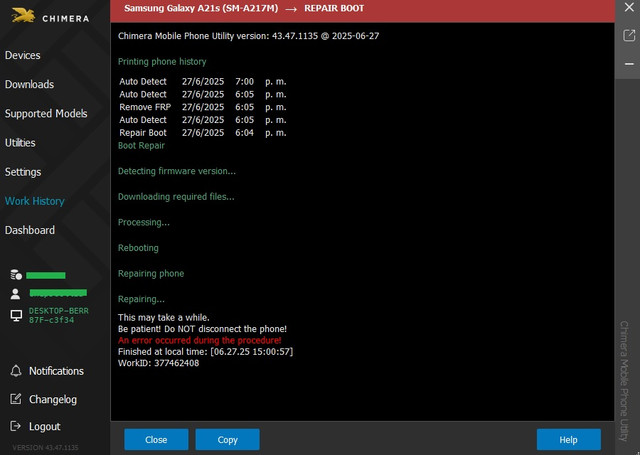Click the credits coin stack icon

16,275
